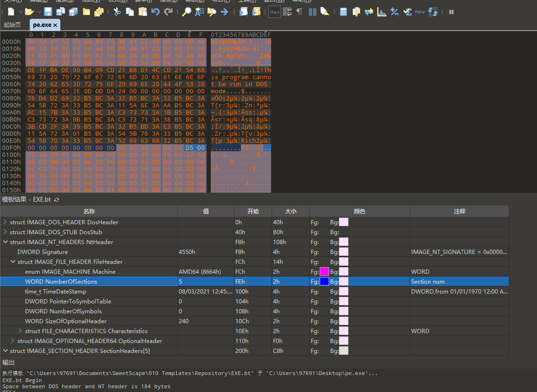Click the Save file icon

click(48, 12)
